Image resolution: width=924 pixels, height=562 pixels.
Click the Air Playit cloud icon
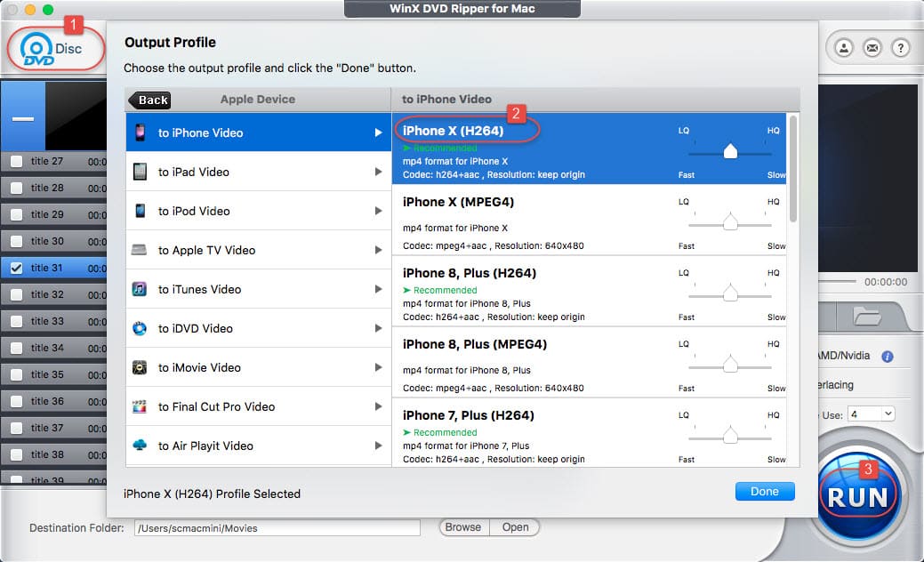[x=140, y=445]
